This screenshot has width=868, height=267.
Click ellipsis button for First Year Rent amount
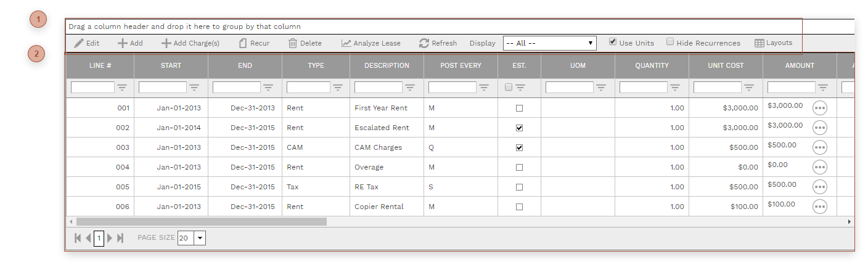(x=819, y=108)
